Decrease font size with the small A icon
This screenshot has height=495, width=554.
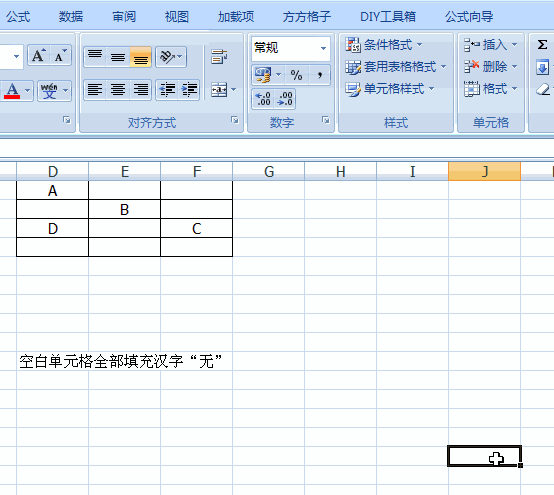60,55
